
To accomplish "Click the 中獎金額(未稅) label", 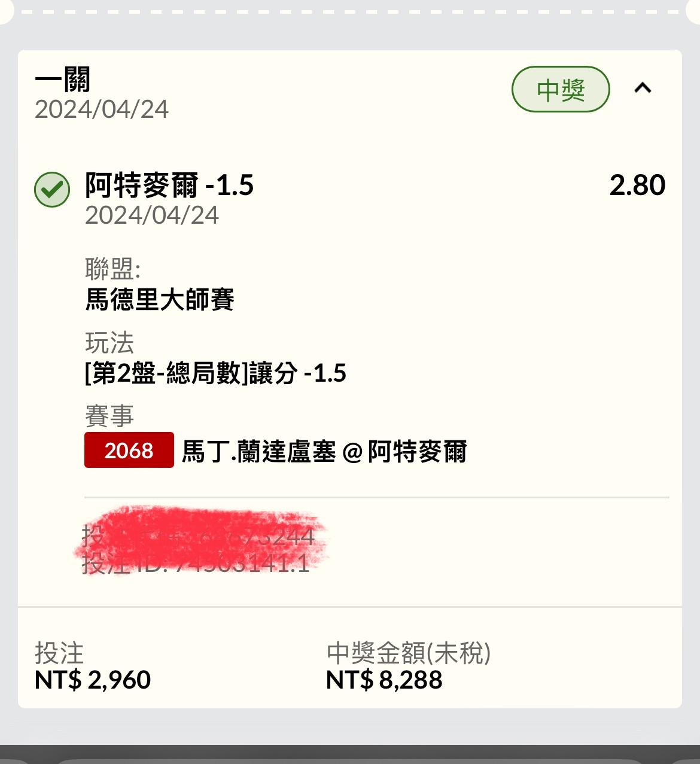I will (x=409, y=653).
